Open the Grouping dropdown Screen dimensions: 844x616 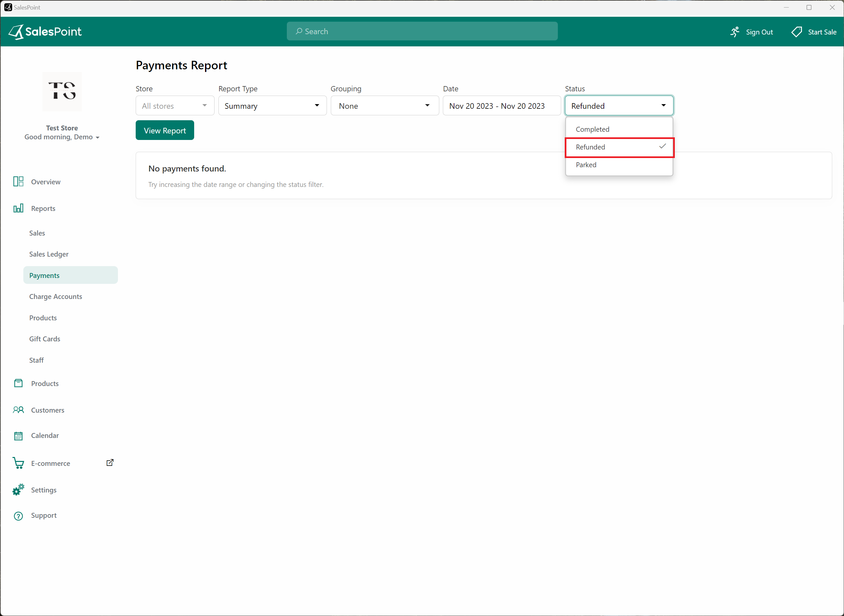(384, 105)
